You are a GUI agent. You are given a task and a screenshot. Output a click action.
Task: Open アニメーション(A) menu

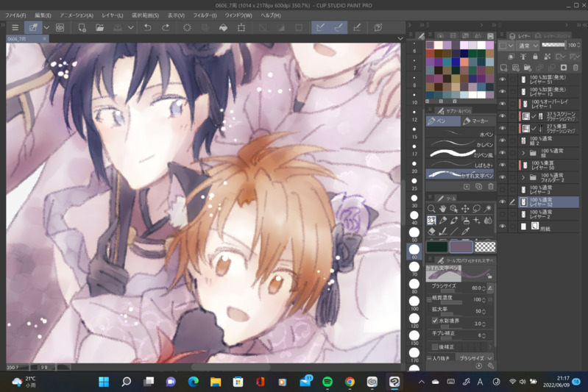coord(76,15)
